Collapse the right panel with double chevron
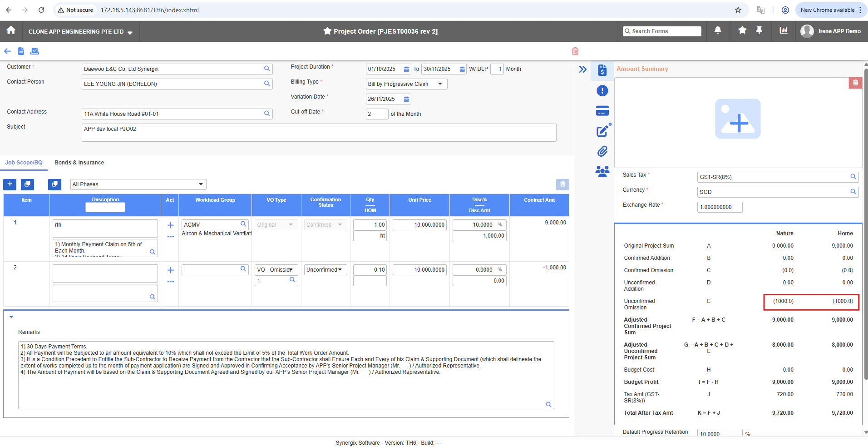868x447 pixels. (x=583, y=70)
